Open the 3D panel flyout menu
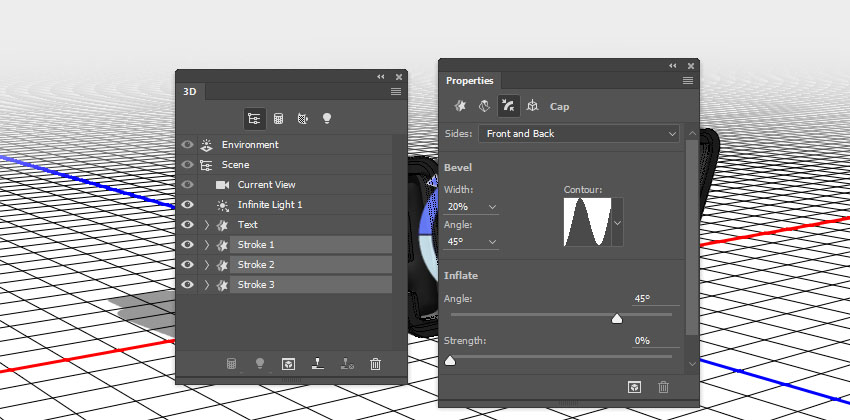Screen dimensions: 850x420 point(396,92)
